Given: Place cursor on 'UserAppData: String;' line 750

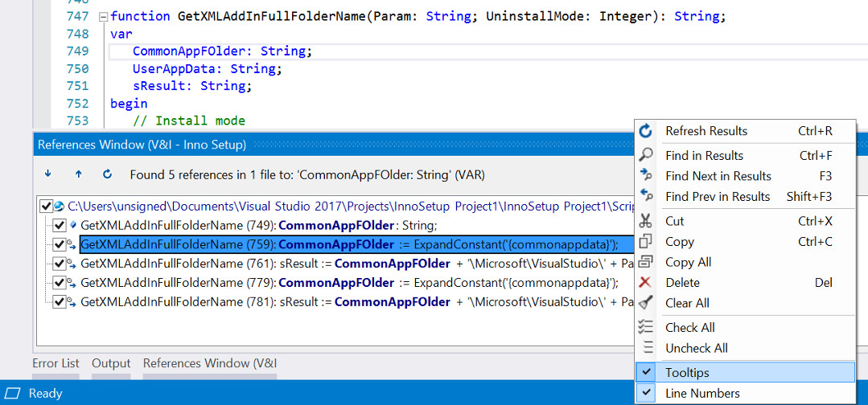Looking at the screenshot, I should tap(208, 69).
